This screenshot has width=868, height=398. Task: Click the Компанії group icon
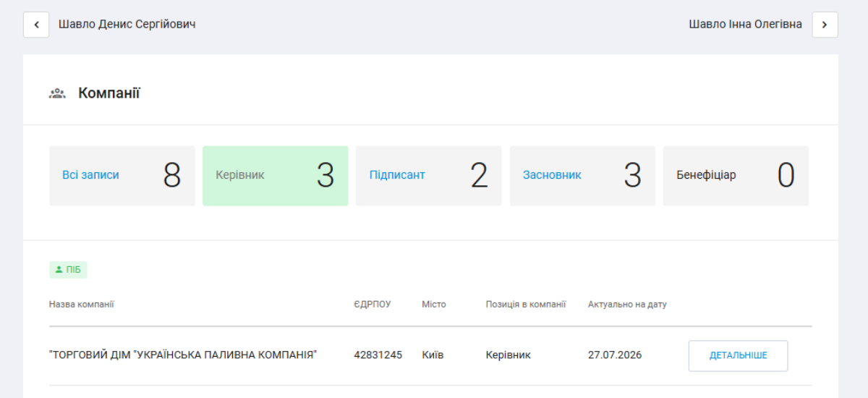tap(57, 93)
